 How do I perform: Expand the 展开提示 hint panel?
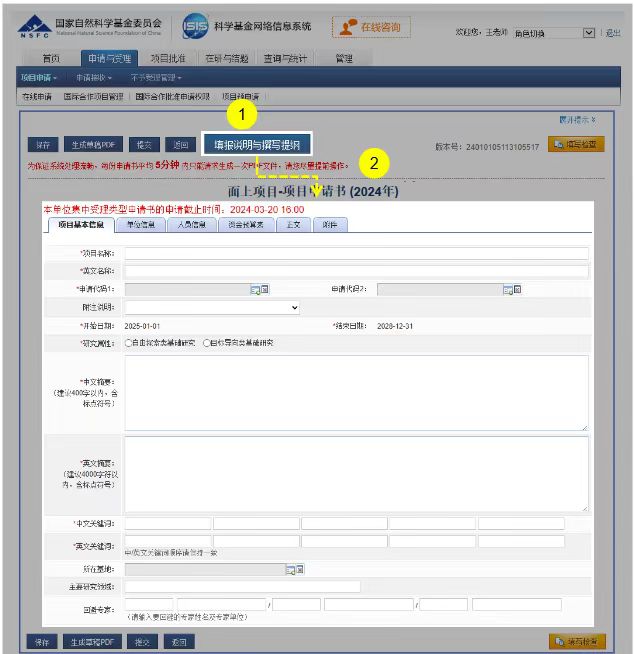coord(577,120)
